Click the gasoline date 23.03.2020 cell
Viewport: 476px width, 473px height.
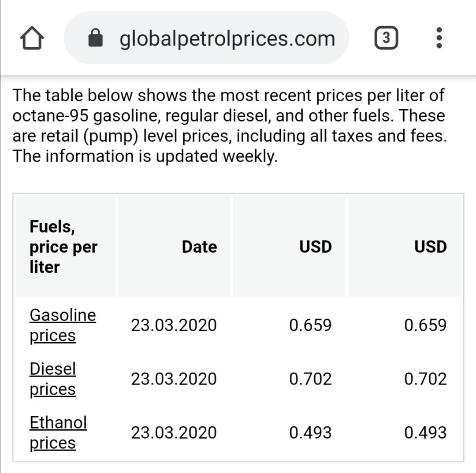coord(174,325)
